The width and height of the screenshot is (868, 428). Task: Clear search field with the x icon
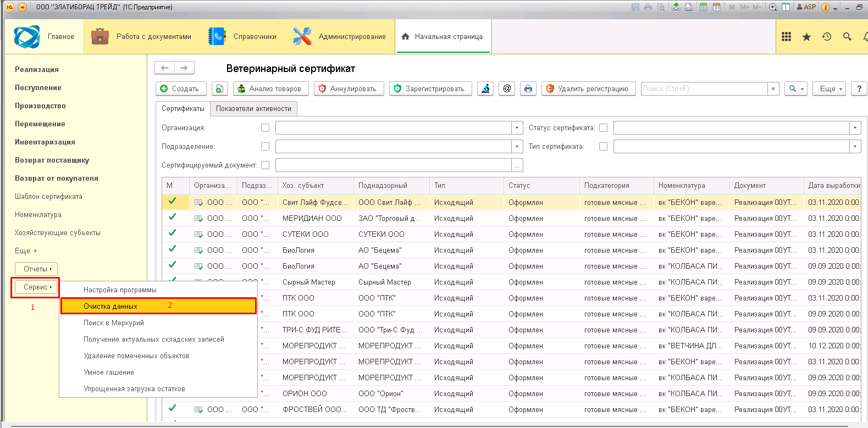click(x=773, y=88)
